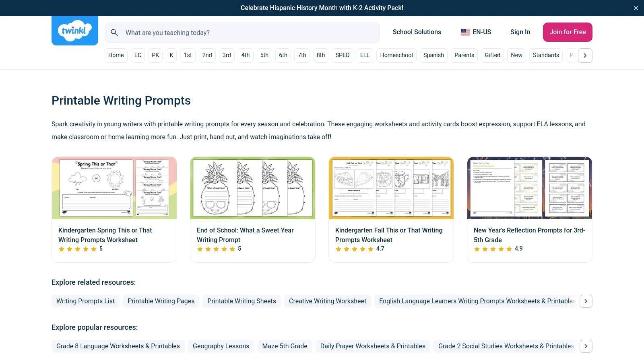Open Kindergarten Spring This or That thumbnail
Image resolution: width=644 pixels, height=362 pixels.
[114, 188]
